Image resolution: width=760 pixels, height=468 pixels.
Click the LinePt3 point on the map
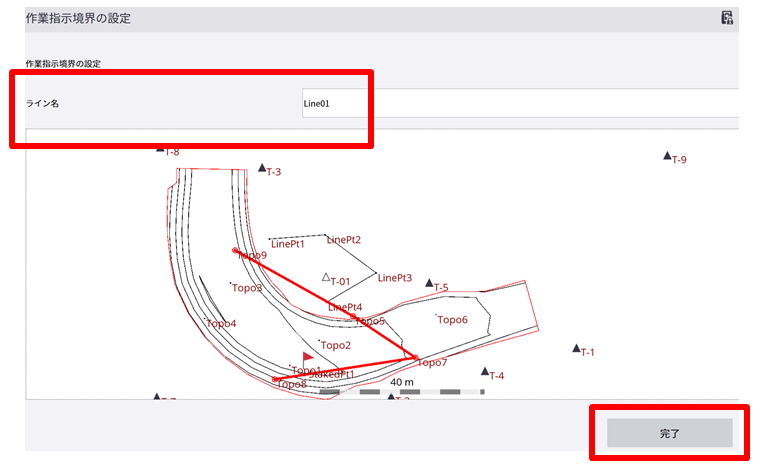(376, 273)
